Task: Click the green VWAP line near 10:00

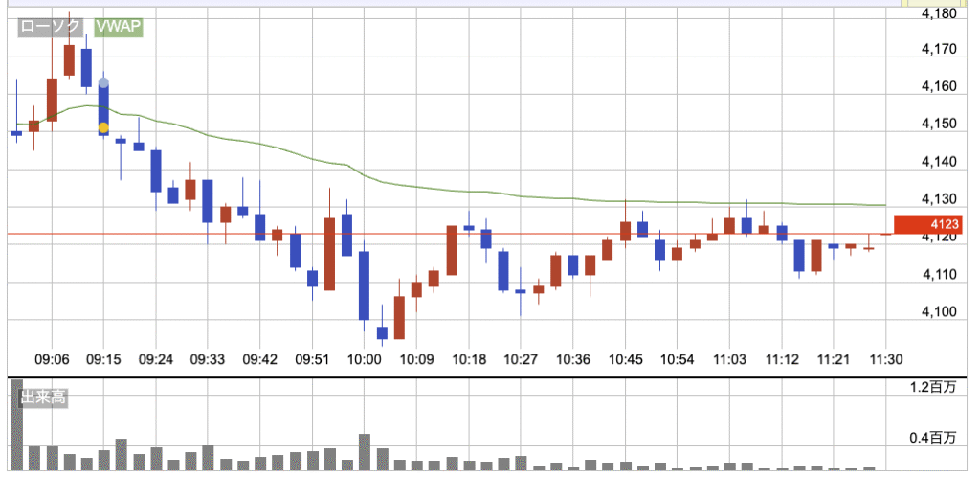Action: pyautogui.click(x=365, y=175)
